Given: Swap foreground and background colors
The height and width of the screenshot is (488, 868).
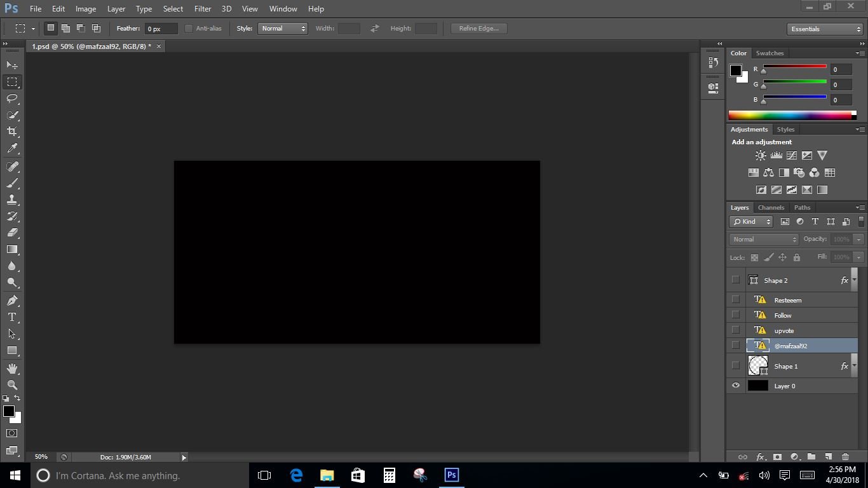Looking at the screenshot, I should tap(17, 398).
